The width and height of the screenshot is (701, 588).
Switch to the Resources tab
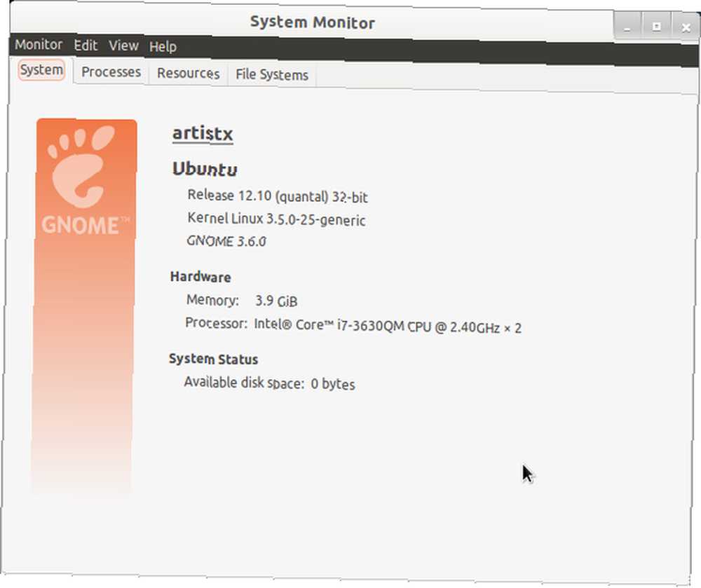click(188, 74)
